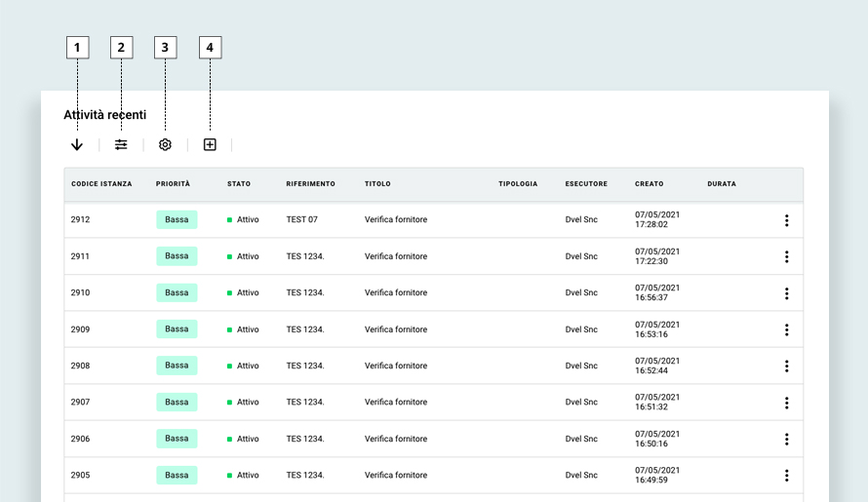The width and height of the screenshot is (868, 502).
Task: Select instance code 2912
Action: coord(80,219)
